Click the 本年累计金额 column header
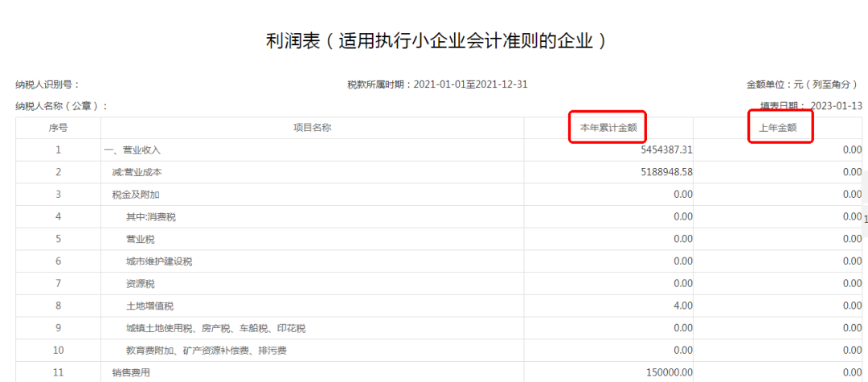868x382 pixels. pyautogui.click(x=608, y=127)
